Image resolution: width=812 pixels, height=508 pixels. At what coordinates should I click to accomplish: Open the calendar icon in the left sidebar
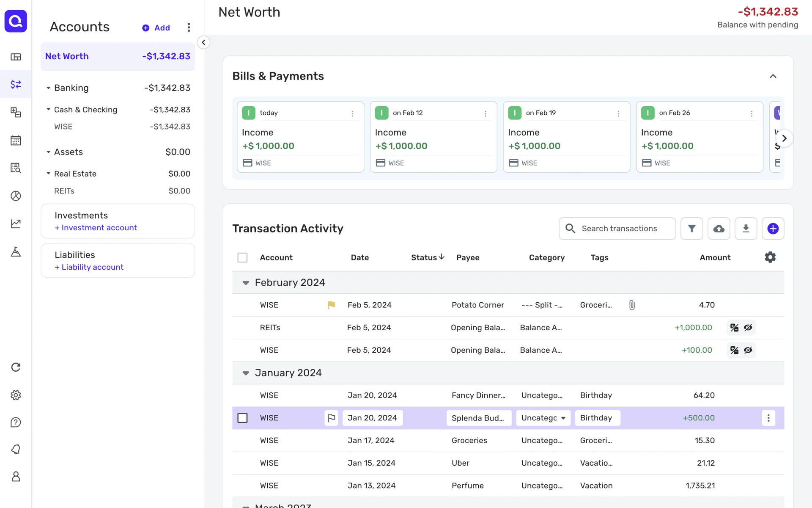click(x=16, y=140)
